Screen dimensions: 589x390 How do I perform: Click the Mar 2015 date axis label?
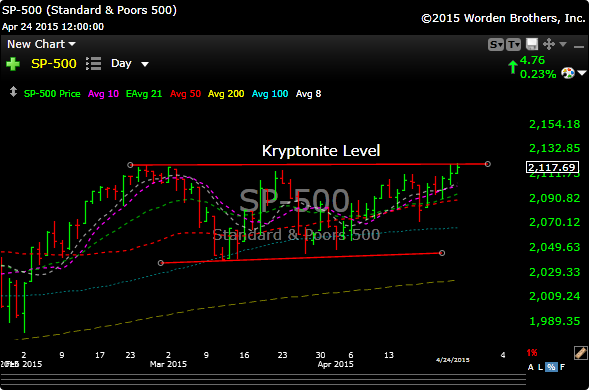point(168,364)
